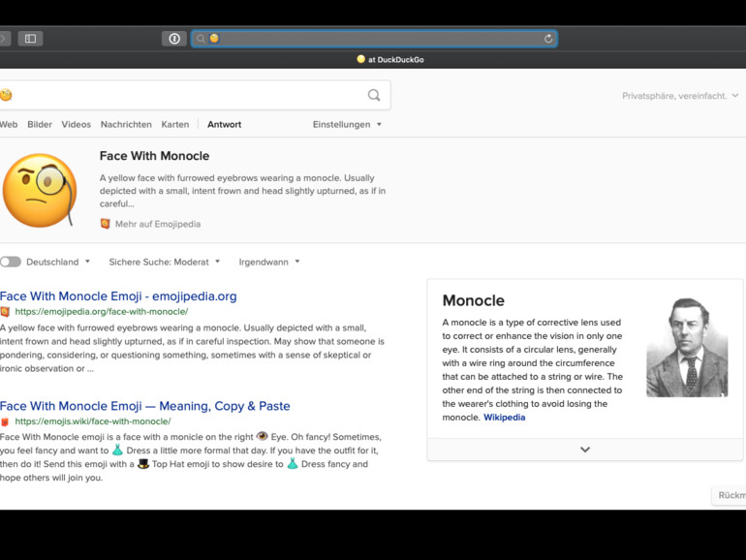Open the 'Sichere Suche: Moderat' dropdown
This screenshot has height=560, width=746.
pyautogui.click(x=164, y=262)
